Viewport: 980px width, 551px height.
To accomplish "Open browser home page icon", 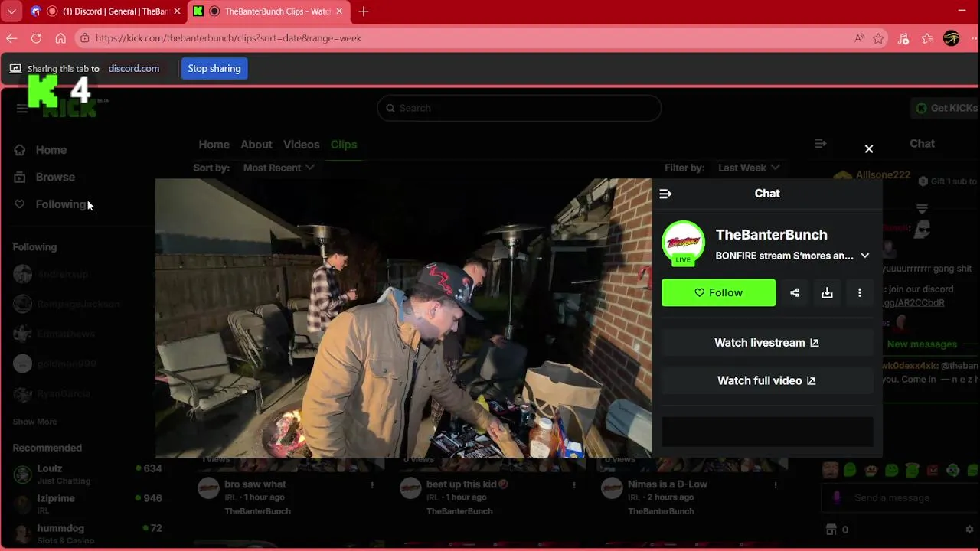I will (x=60, y=37).
